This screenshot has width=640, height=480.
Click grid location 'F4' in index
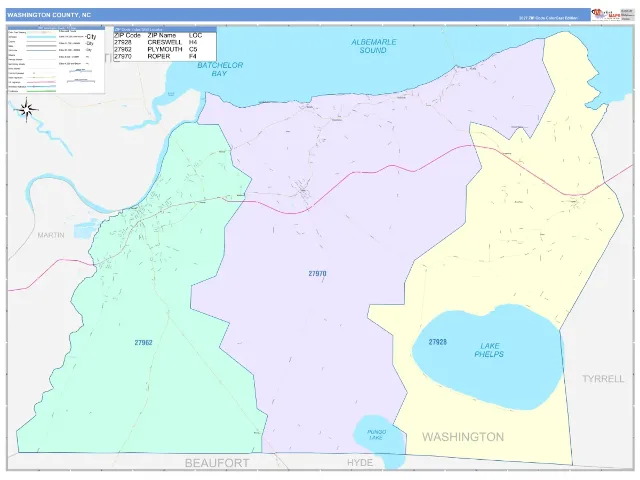click(193, 56)
